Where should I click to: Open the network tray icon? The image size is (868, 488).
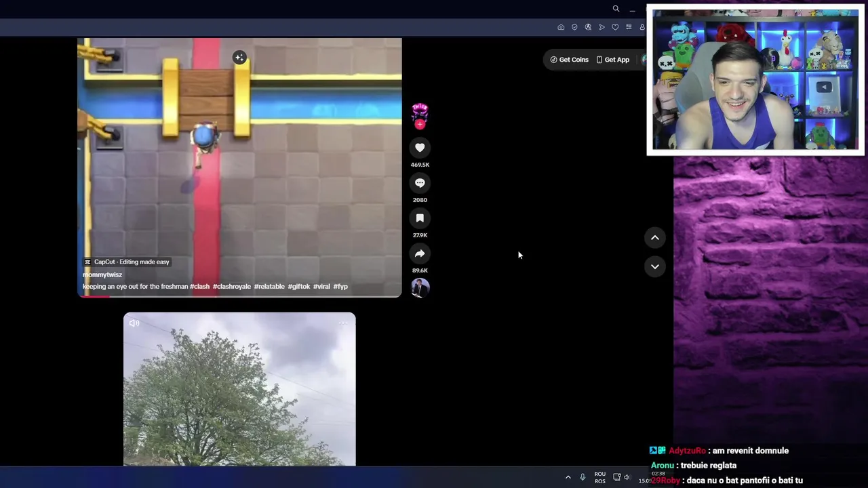pos(616,477)
